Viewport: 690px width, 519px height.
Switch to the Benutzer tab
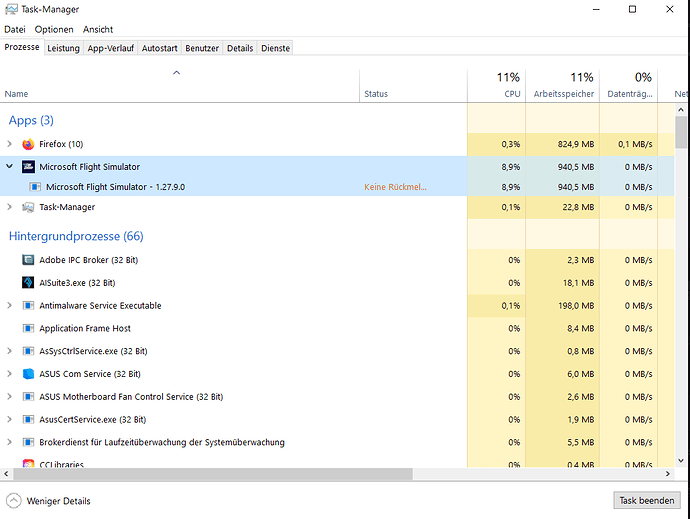point(202,48)
